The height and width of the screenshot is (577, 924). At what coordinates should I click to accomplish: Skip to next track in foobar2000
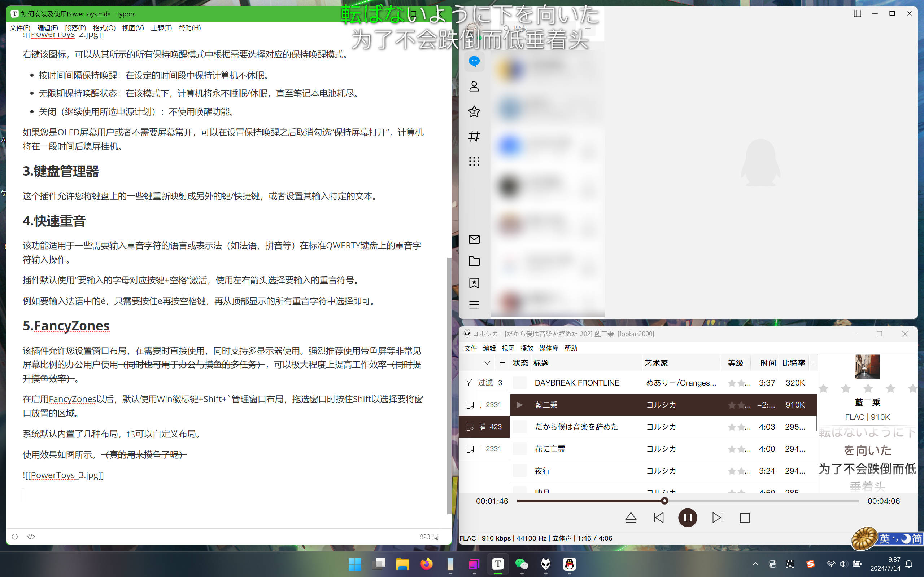pyautogui.click(x=717, y=517)
